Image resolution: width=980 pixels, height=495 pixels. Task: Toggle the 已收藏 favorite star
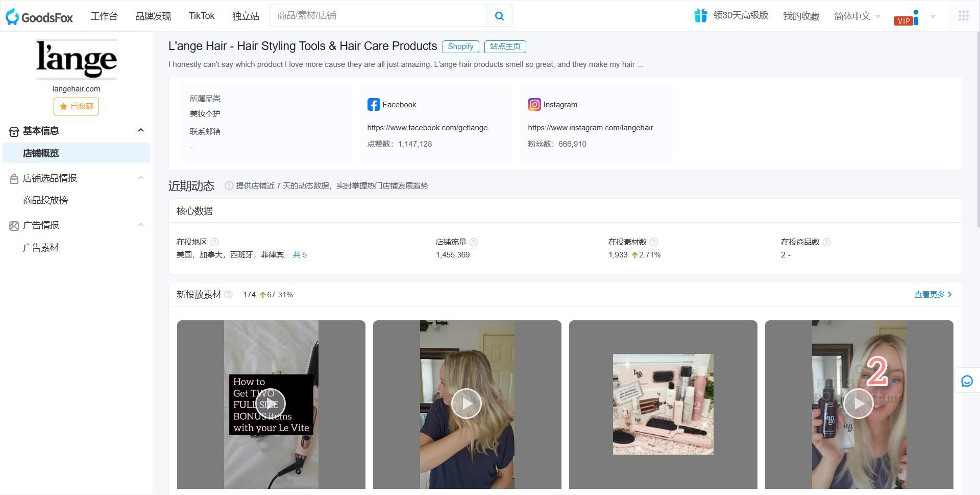[76, 106]
